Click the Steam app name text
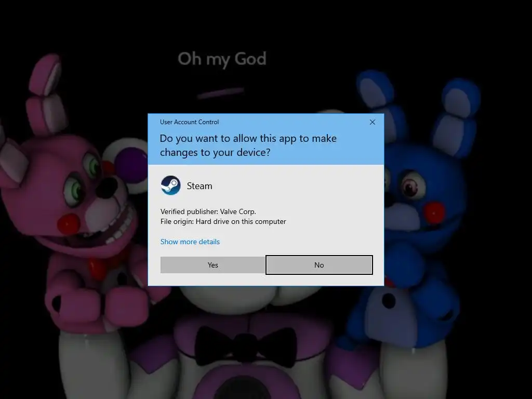 coord(199,186)
